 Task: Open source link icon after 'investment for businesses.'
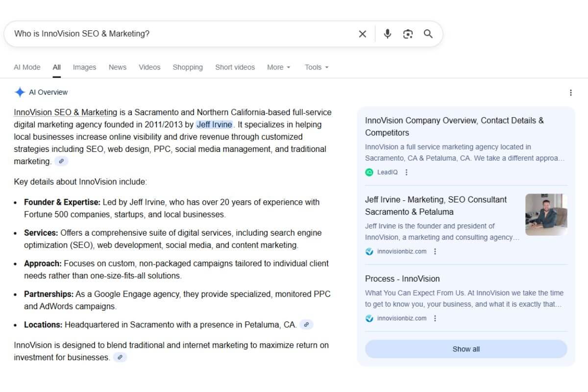click(x=120, y=357)
